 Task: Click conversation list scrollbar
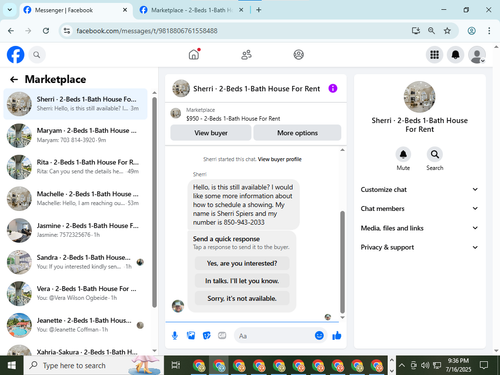pos(154,202)
